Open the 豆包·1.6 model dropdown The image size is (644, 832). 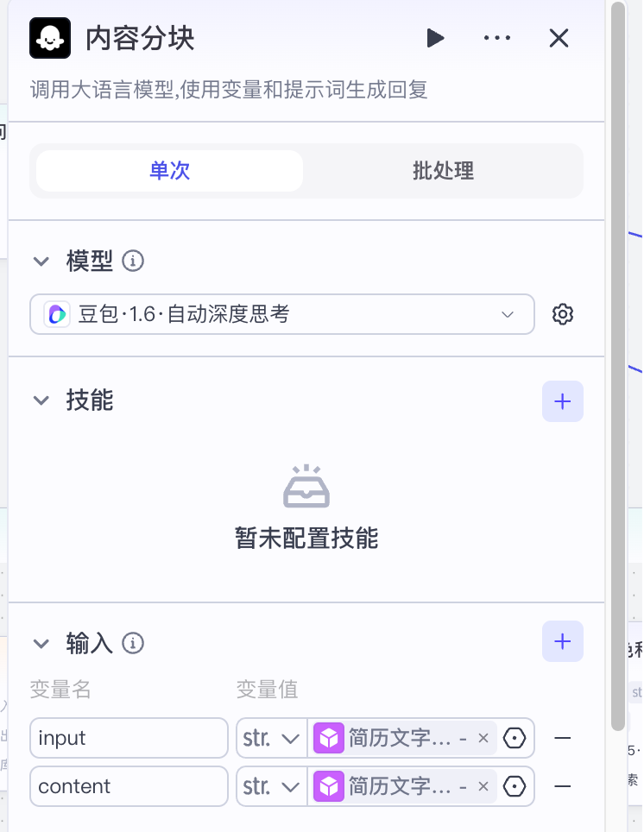point(281,314)
